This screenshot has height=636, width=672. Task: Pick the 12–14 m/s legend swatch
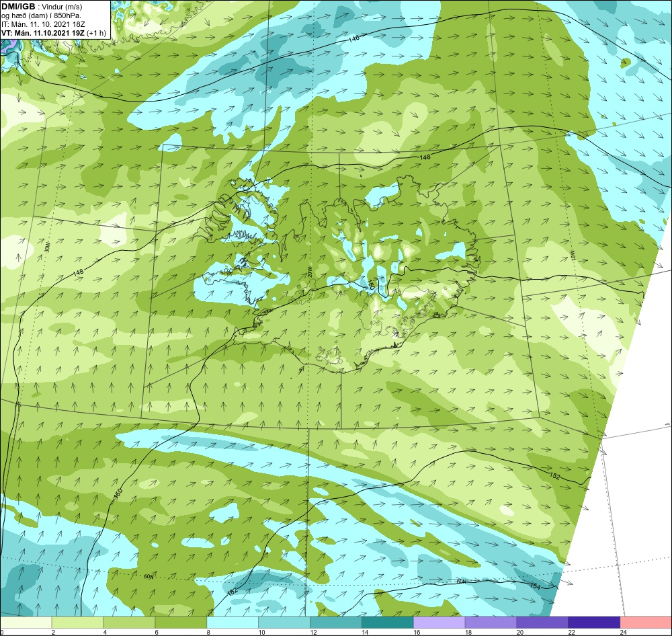click(x=336, y=622)
